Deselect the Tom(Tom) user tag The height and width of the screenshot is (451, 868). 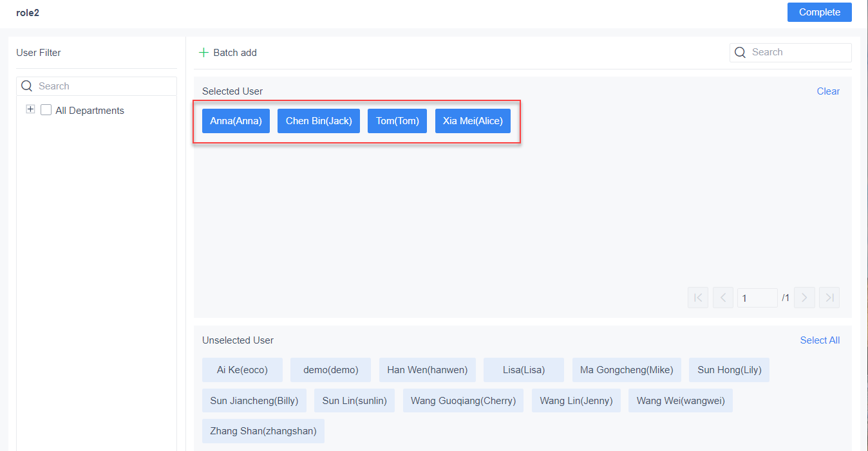[397, 121]
